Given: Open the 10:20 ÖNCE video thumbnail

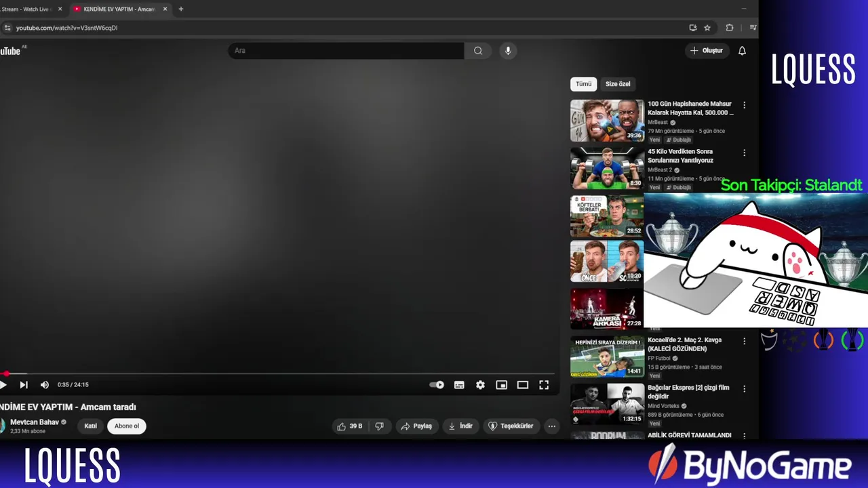Looking at the screenshot, I should [607, 261].
